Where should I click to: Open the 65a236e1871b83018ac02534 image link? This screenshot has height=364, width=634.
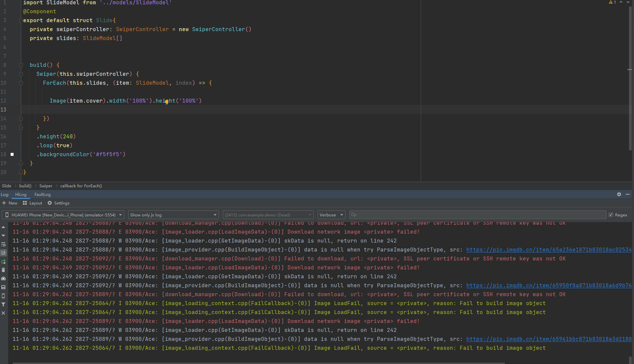549,250
